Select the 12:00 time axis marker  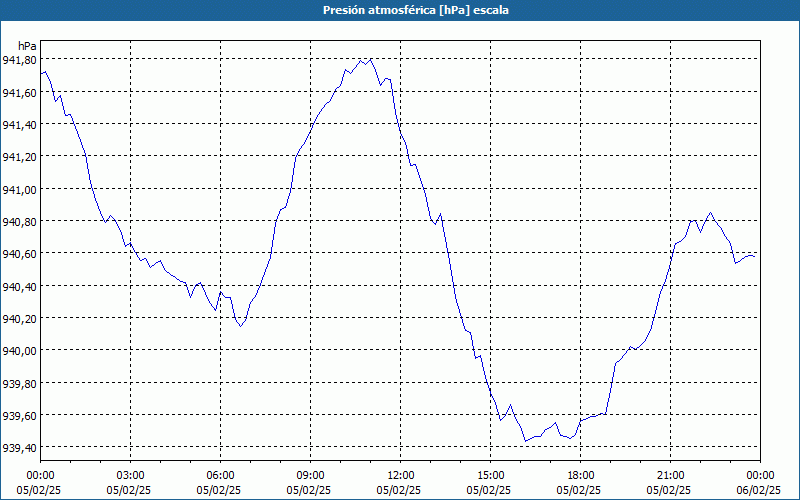[400, 475]
